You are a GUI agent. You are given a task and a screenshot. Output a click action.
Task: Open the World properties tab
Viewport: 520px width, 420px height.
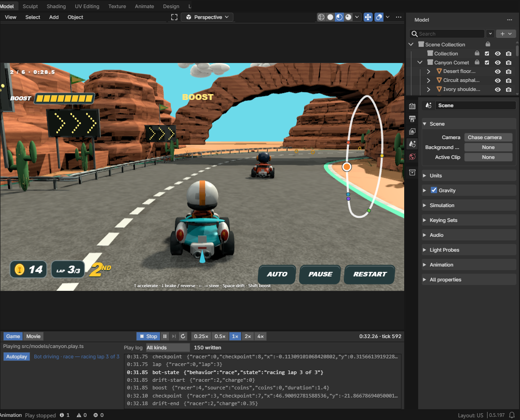412,157
